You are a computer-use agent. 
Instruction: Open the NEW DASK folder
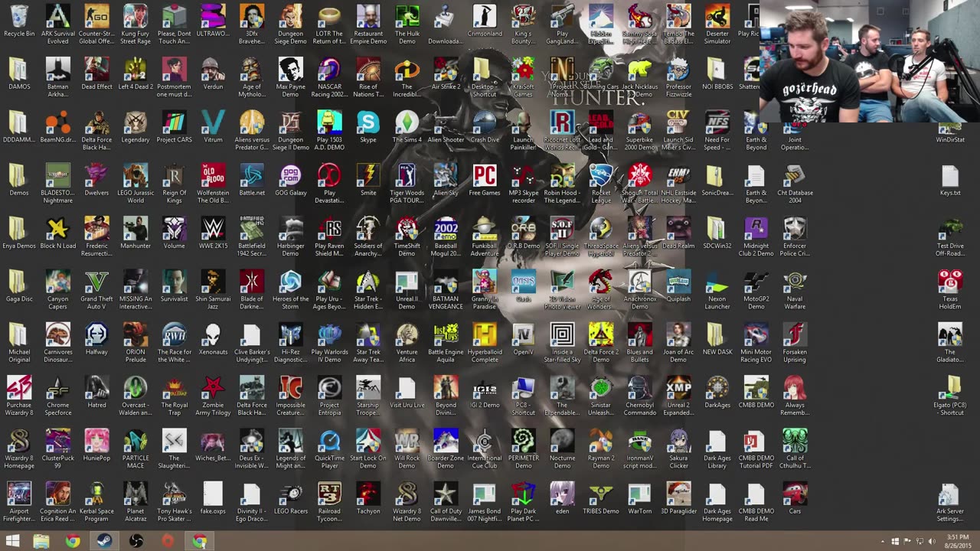[x=717, y=338]
